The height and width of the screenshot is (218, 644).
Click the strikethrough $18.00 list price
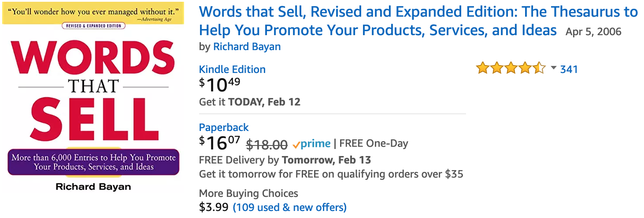tap(266, 144)
